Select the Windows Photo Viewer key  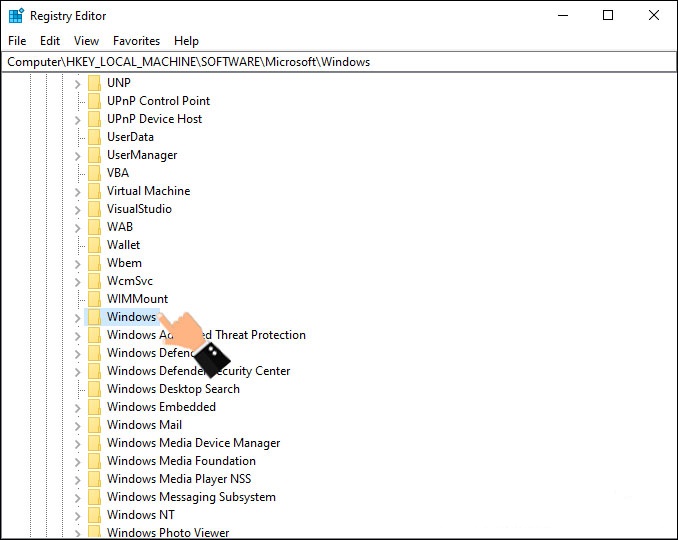168,533
